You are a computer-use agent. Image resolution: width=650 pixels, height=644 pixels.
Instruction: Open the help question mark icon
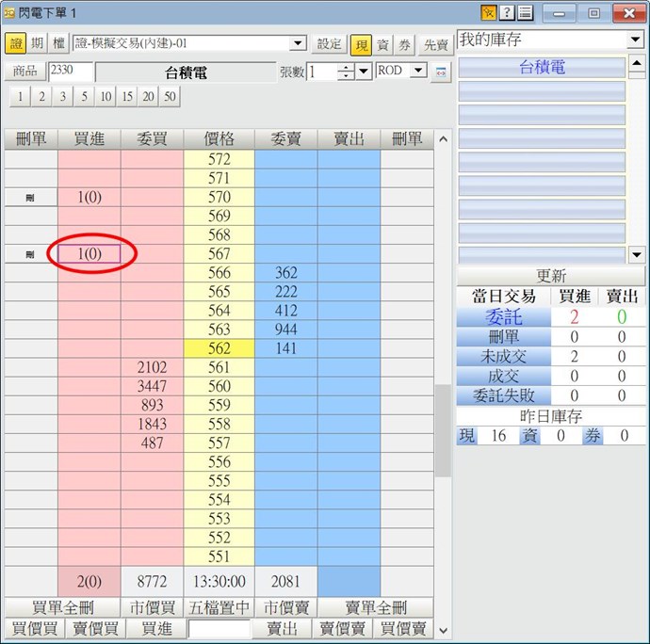click(507, 13)
